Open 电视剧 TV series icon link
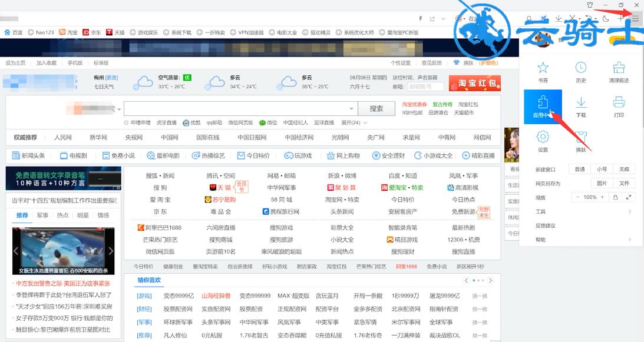Screen dimensions: 644x342 tap(74, 155)
